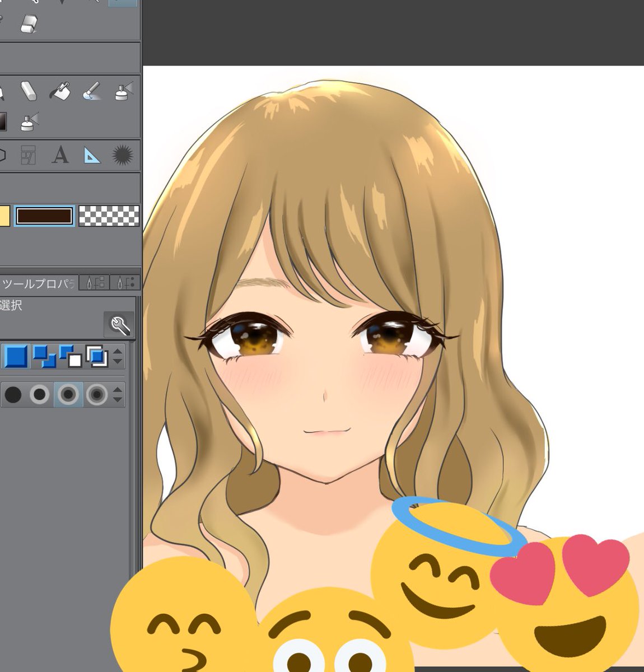Set anti-aliasing to strong, the fourth dot
Viewport: 644px width, 672px height.
point(97,395)
